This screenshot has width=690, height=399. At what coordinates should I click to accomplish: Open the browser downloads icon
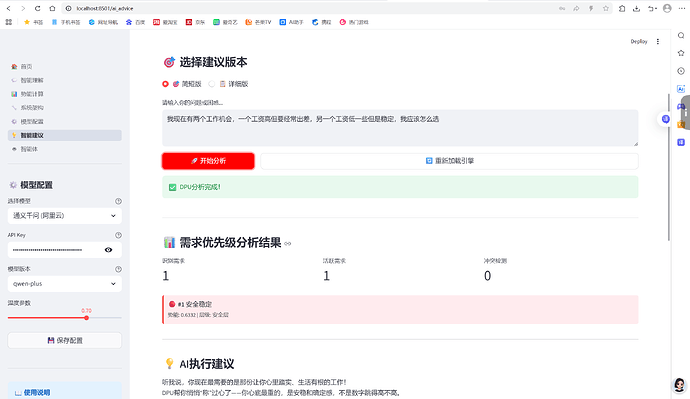(636, 8)
